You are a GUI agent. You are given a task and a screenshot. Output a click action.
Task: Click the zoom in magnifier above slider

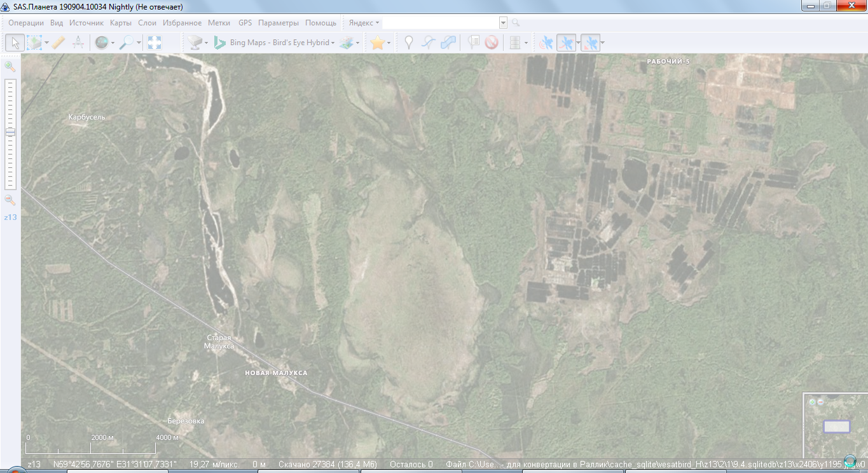[10, 66]
